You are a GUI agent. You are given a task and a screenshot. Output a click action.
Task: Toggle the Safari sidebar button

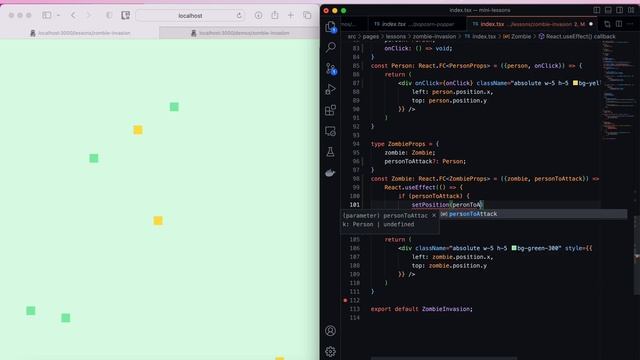click(x=47, y=16)
